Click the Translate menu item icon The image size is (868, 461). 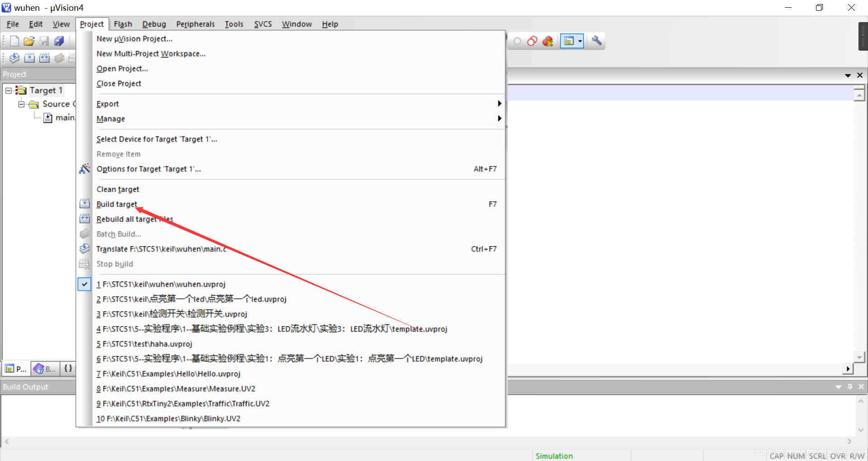[x=85, y=249]
